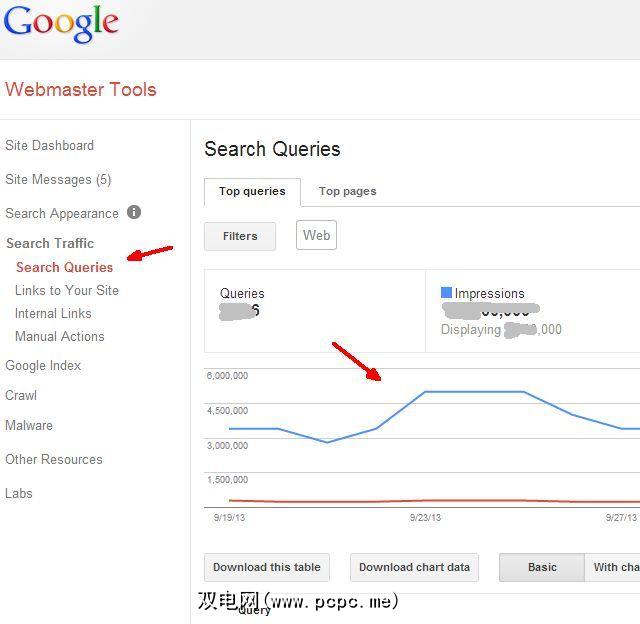Open Site Messages (5)

click(x=58, y=180)
